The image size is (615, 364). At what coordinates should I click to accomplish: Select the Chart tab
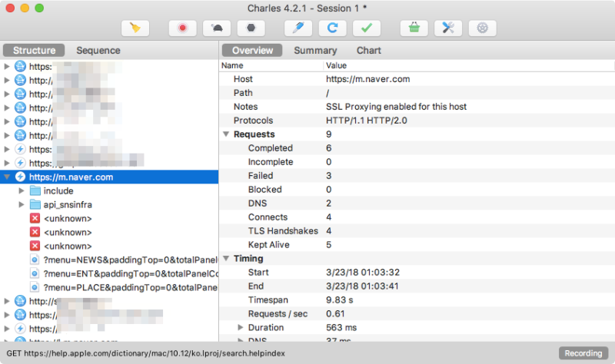[x=369, y=50]
